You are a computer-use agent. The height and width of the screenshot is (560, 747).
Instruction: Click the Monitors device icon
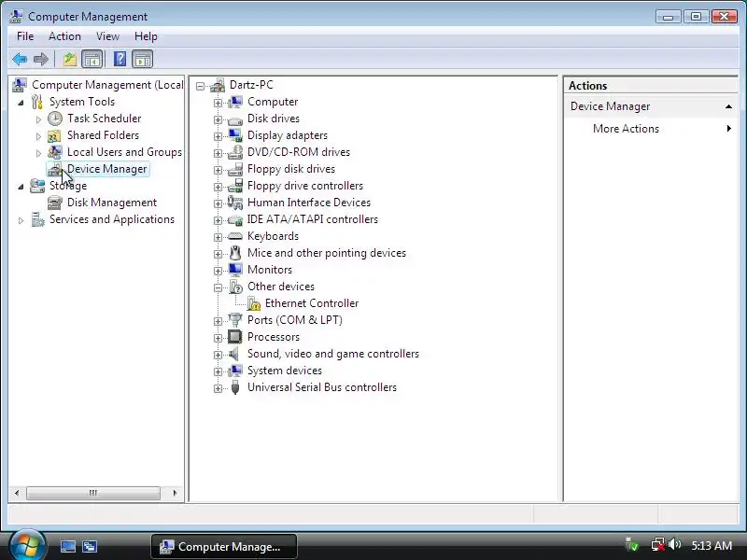tap(235, 270)
